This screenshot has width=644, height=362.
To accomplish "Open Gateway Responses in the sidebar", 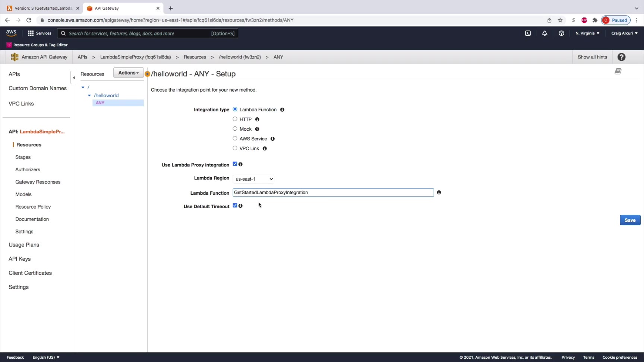I will point(38,182).
